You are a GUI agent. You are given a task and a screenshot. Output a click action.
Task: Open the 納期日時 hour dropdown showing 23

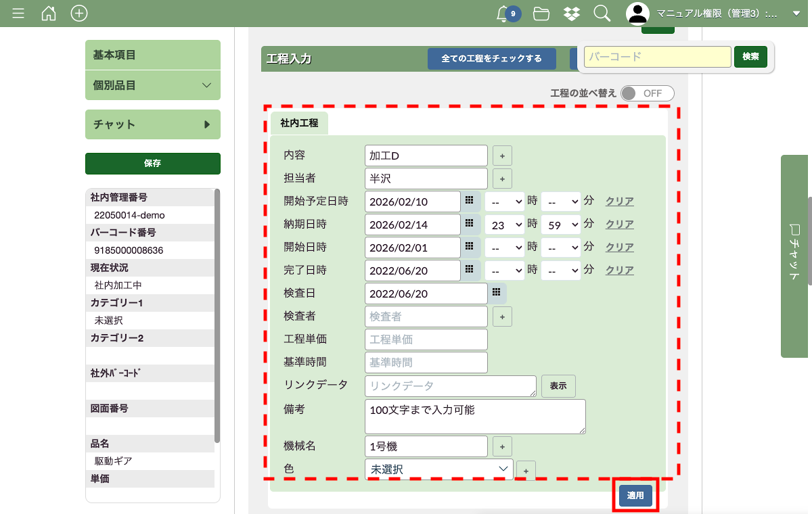pos(504,225)
